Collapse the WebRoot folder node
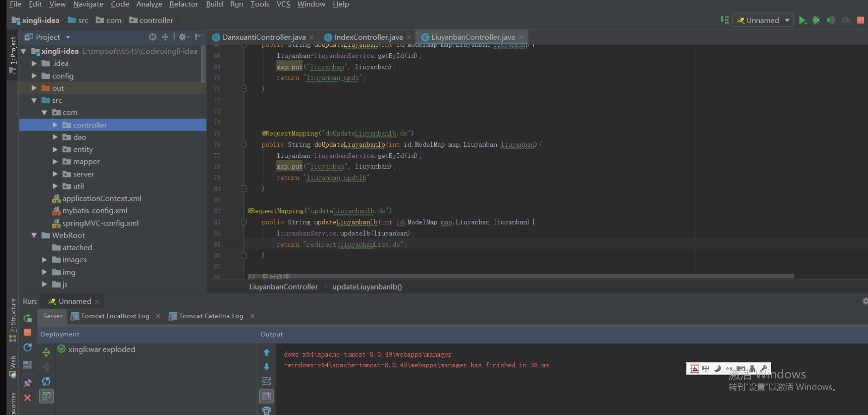 pos(34,235)
